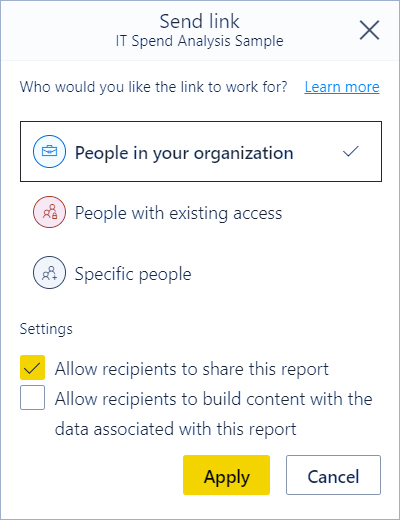Uncheck Allow recipients to share this report
The height and width of the screenshot is (520, 400).
click(32, 368)
